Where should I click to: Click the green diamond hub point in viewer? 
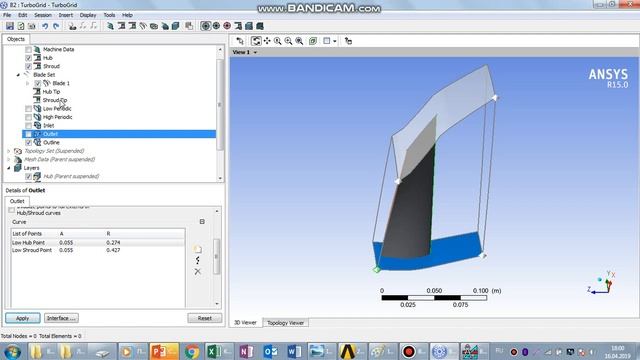point(377,269)
